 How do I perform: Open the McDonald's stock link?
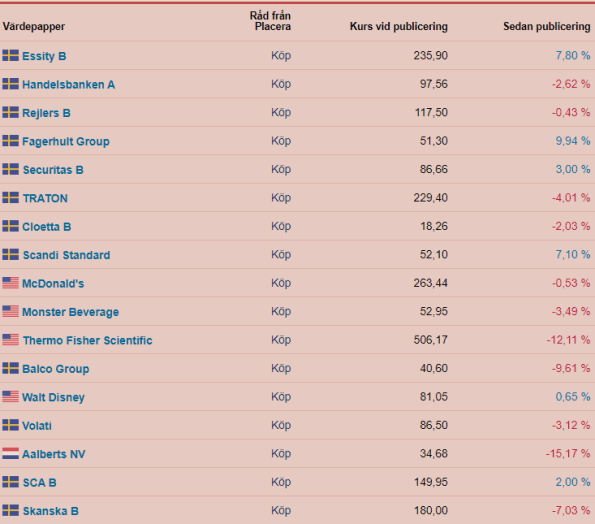(53, 283)
